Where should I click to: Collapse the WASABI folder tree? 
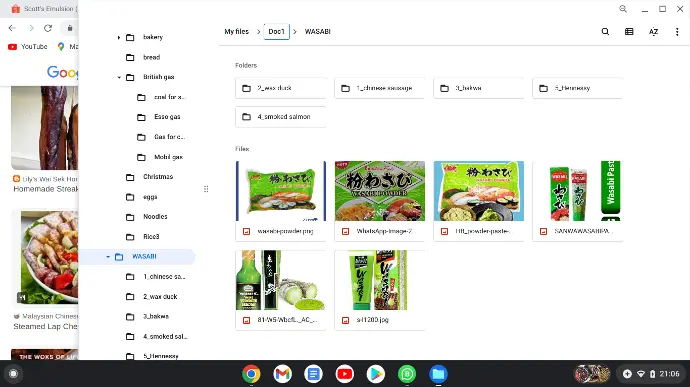tap(108, 257)
